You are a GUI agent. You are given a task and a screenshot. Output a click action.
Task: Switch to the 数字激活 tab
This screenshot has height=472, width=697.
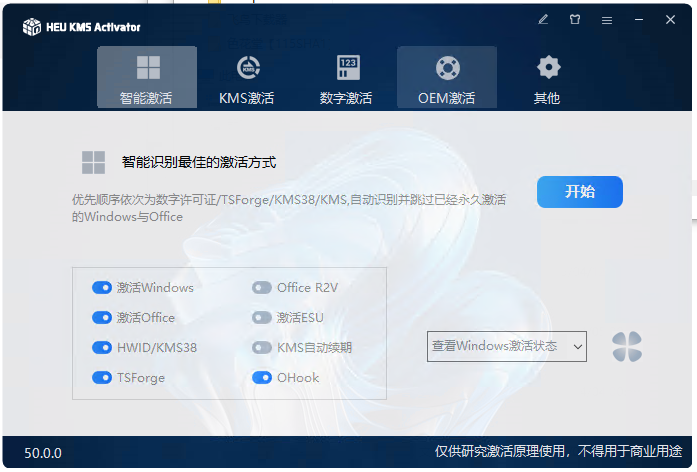[346, 78]
